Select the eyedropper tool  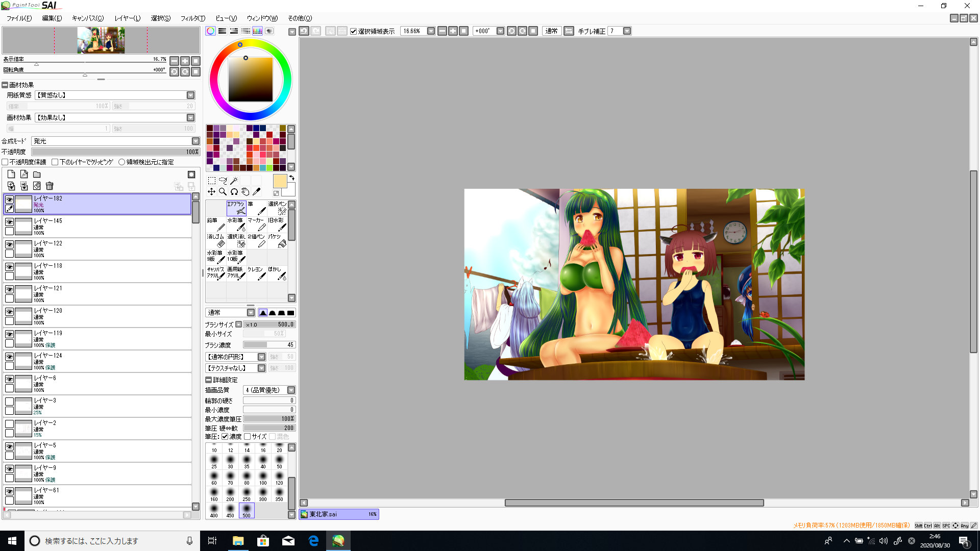pos(256,192)
